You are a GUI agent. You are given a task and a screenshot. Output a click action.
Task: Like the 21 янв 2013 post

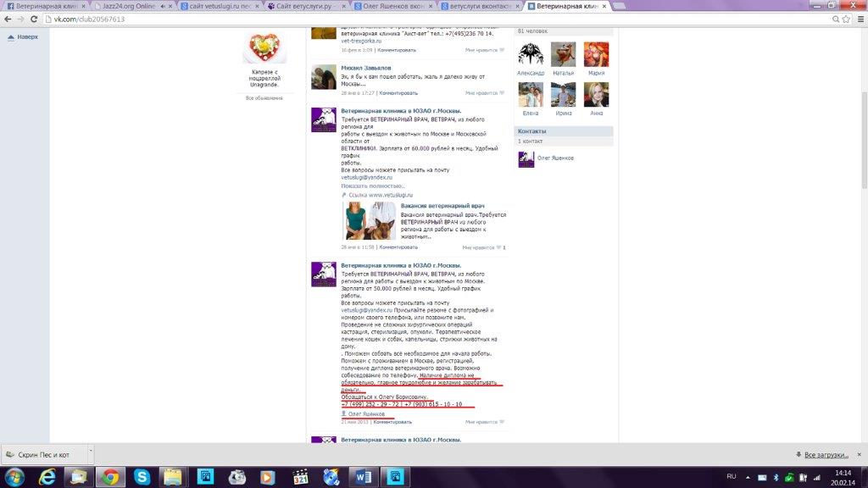485,422
